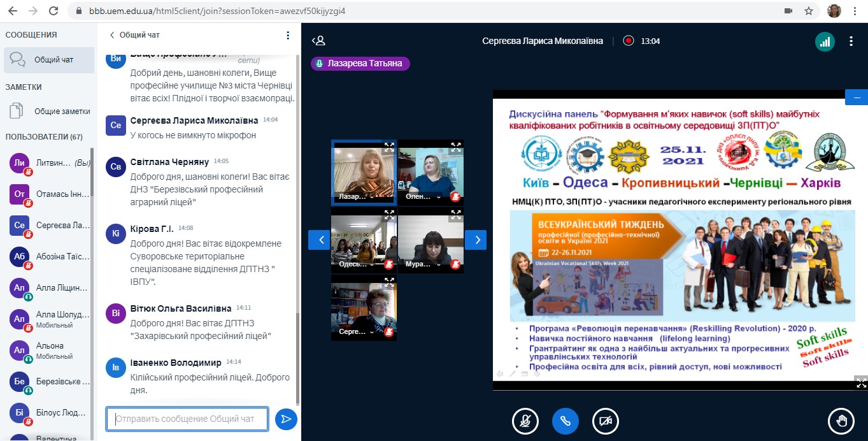The height and width of the screenshot is (441, 868).
Task: Click the raise hand icon
Action: pyautogui.click(x=841, y=421)
